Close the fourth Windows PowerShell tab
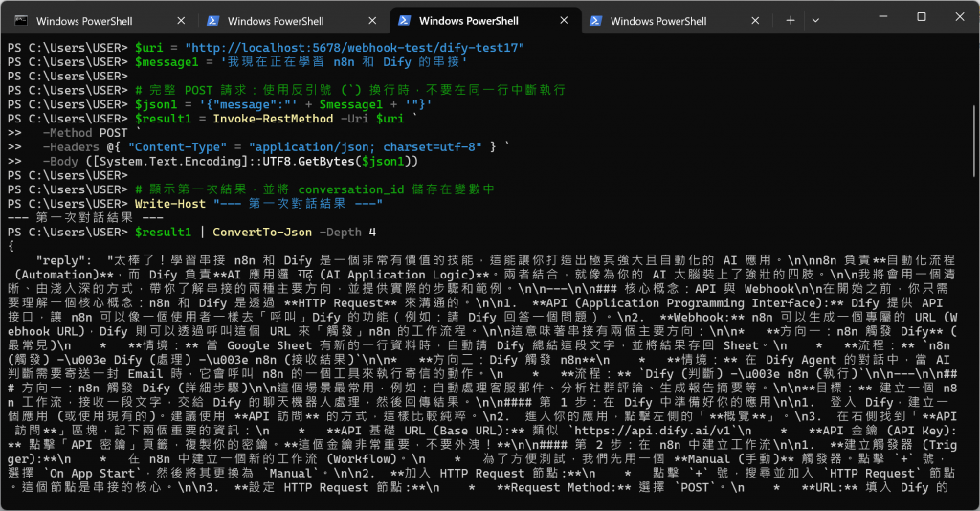The image size is (980, 511). (755, 21)
